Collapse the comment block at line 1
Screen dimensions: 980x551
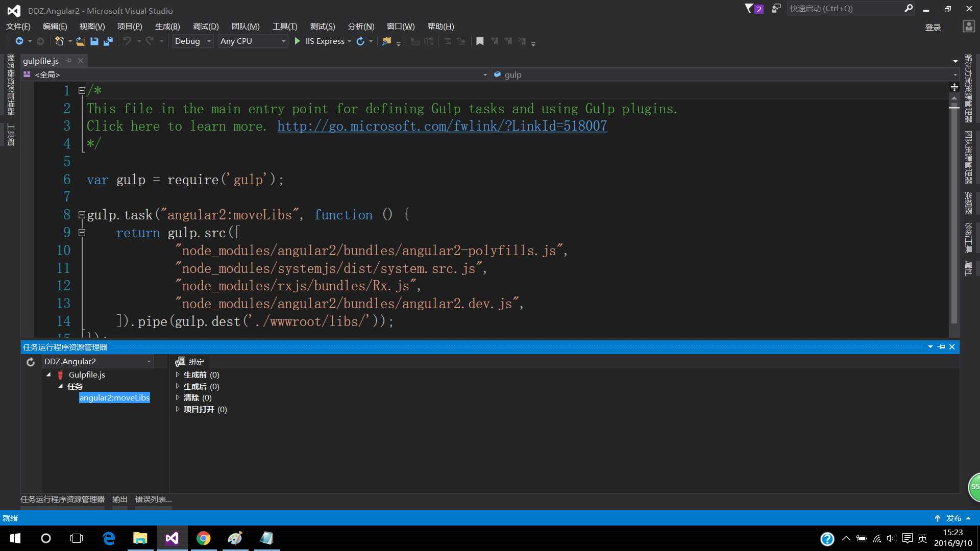tap(82, 91)
